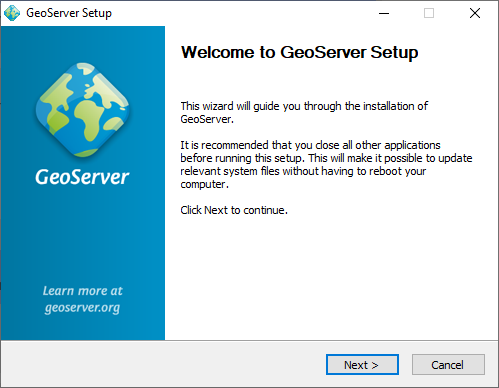Click the grey footer area left of the Next > button
The height and width of the screenshot is (388, 499).
tap(163, 364)
